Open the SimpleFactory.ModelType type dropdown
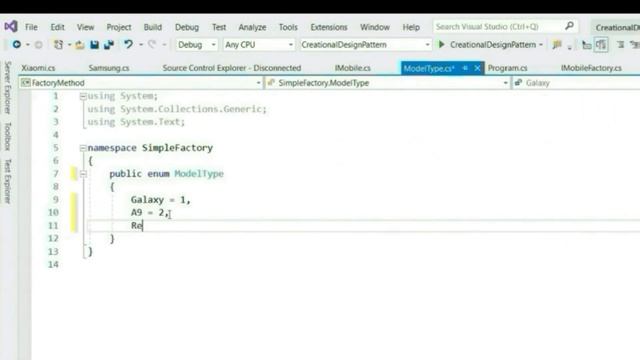Viewport: 640px width, 360px height. coord(388,83)
